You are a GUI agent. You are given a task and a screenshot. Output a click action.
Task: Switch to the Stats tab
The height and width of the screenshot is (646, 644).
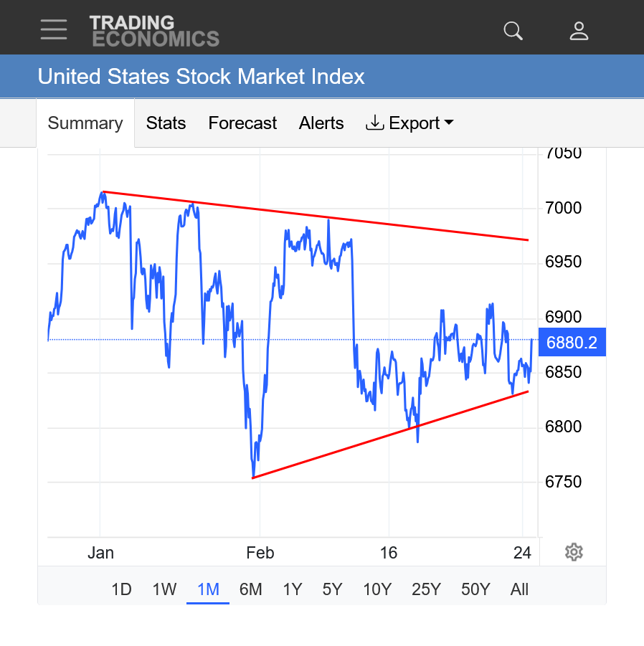(166, 123)
